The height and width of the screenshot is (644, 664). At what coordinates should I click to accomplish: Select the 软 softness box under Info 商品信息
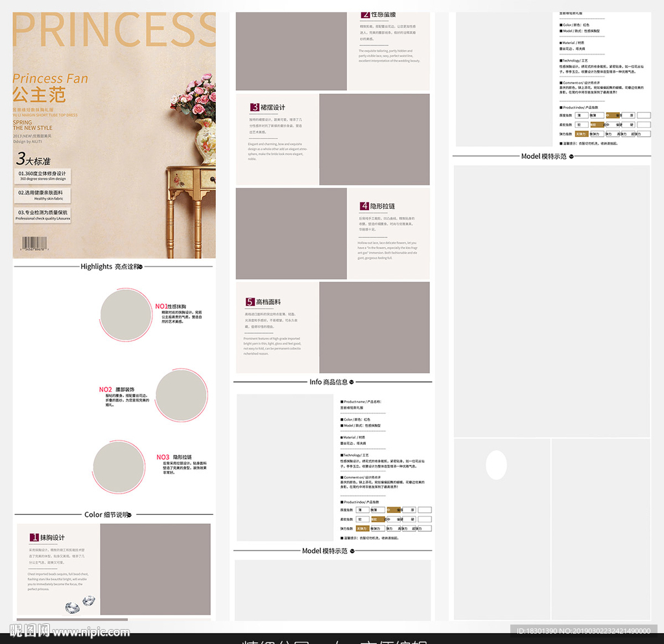pyautogui.click(x=362, y=519)
